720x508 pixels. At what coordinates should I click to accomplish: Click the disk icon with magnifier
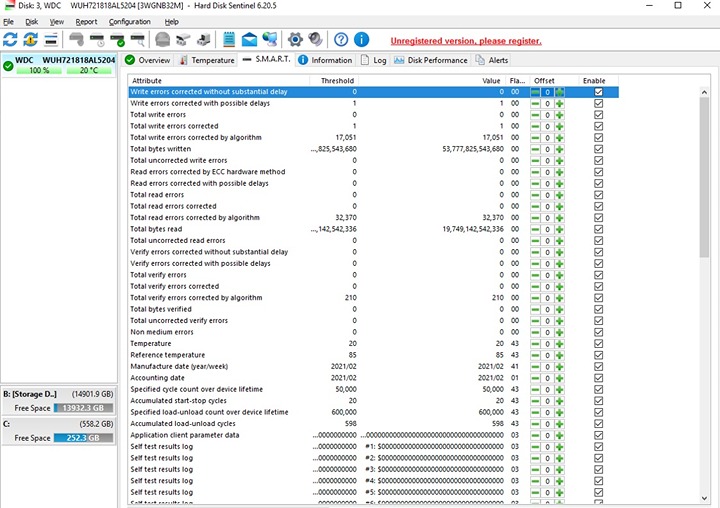coord(138,40)
